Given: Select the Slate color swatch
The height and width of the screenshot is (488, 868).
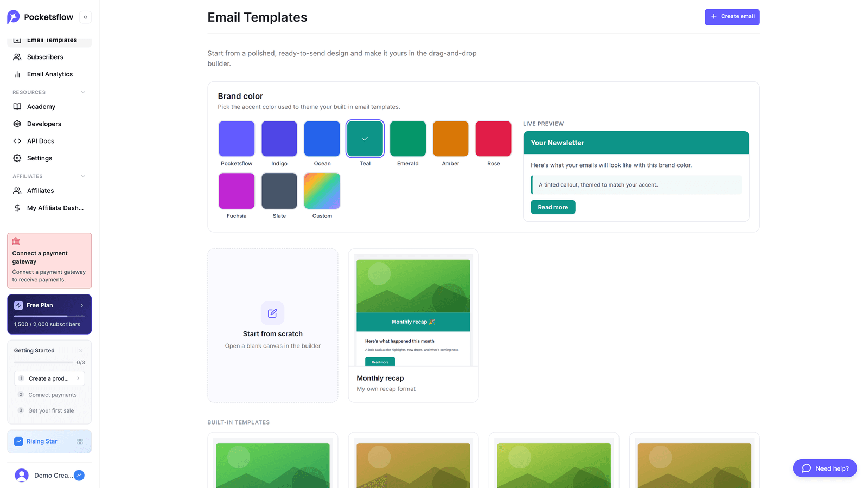Looking at the screenshot, I should click(x=279, y=191).
